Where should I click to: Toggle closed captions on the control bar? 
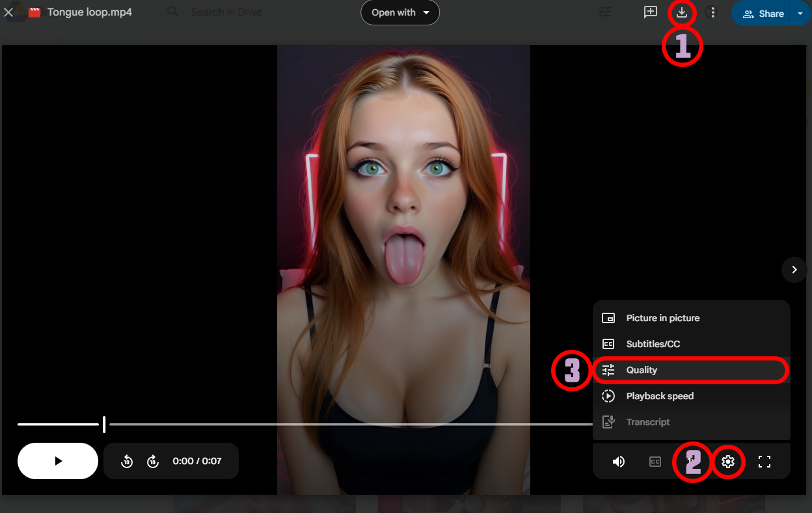pyautogui.click(x=655, y=462)
